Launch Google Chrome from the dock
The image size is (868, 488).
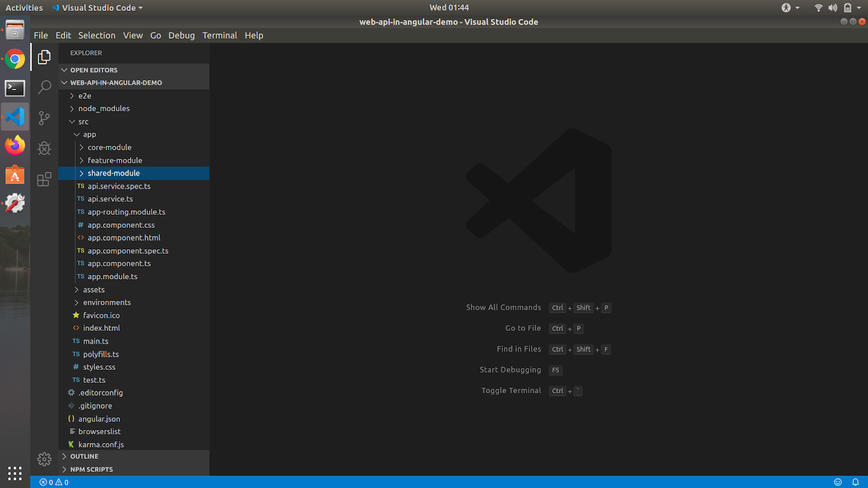click(15, 59)
